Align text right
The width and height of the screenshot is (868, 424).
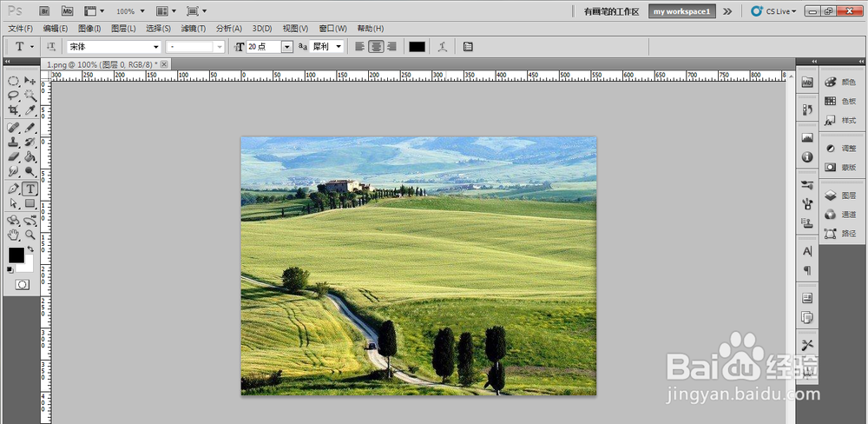tap(392, 47)
